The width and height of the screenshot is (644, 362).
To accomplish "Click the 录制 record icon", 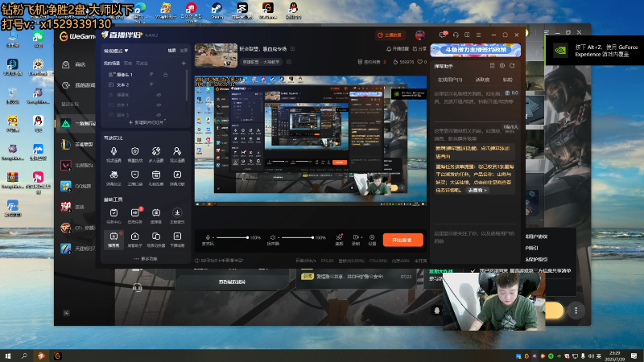I will pyautogui.click(x=356, y=237).
